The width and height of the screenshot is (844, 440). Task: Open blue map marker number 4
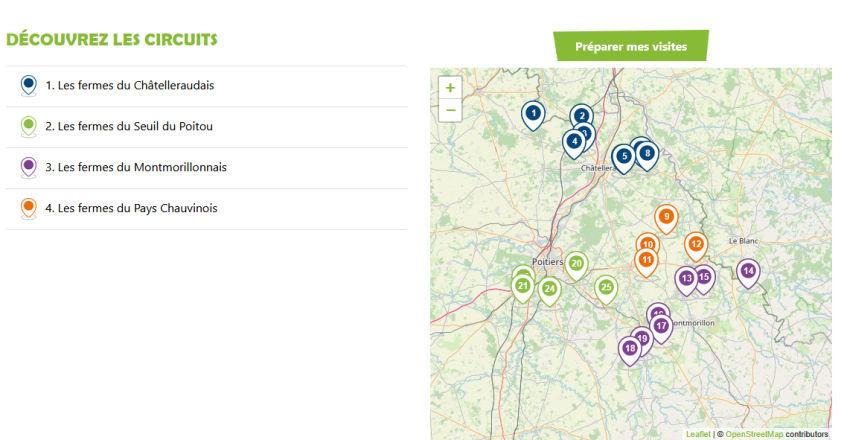click(x=573, y=142)
